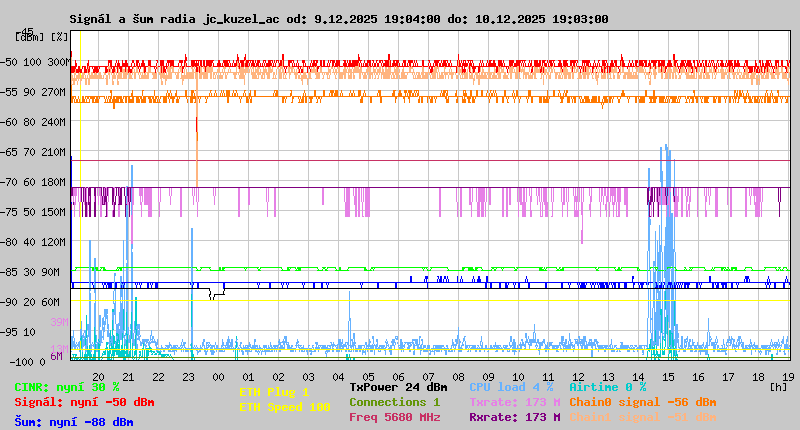Viewport: 800px width, 430px height.
Task: Click the '-65 70 210M' y-axis label
Action: click(x=35, y=153)
